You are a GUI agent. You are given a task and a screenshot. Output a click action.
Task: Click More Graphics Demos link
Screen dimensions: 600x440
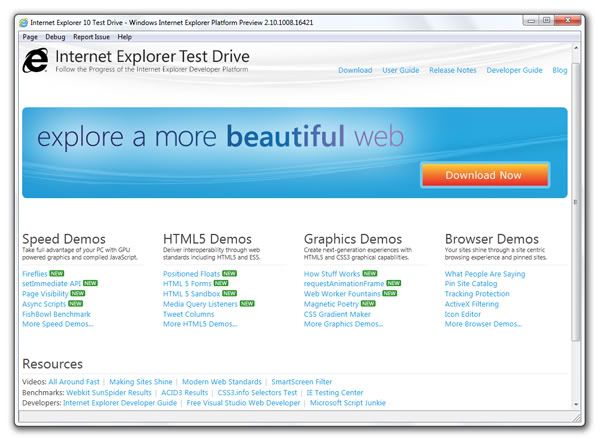coord(343,324)
